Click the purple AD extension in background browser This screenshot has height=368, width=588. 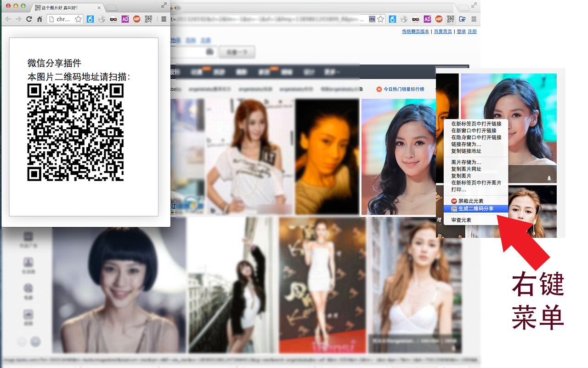pos(427,19)
